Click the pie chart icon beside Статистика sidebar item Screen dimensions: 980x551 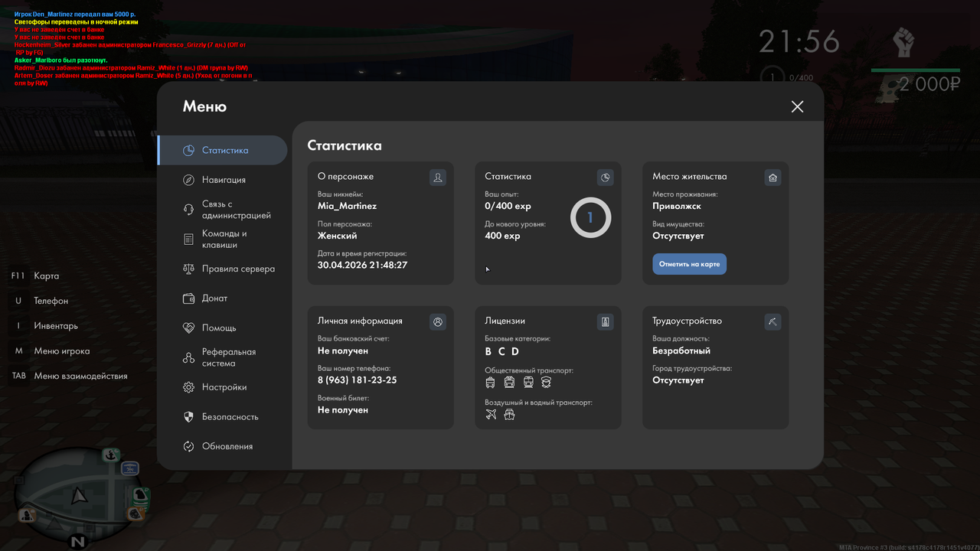coord(188,151)
